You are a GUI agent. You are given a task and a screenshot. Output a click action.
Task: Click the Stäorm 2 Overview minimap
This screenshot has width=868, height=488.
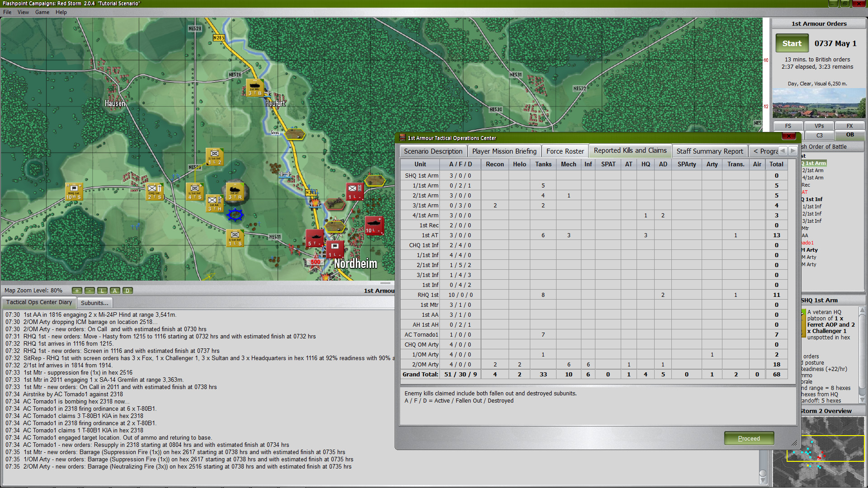pyautogui.click(x=819, y=451)
